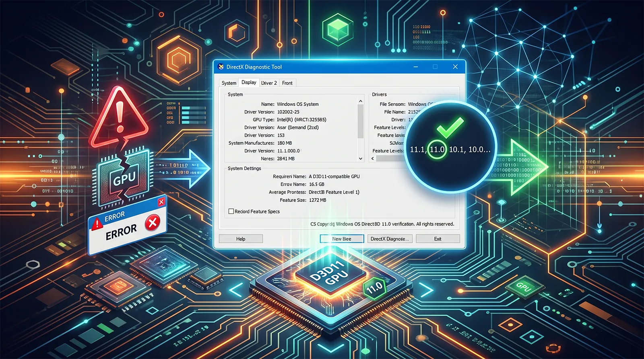Click the Errov Name value "16.5 GB"
The width and height of the screenshot is (644, 359).
coord(317,185)
